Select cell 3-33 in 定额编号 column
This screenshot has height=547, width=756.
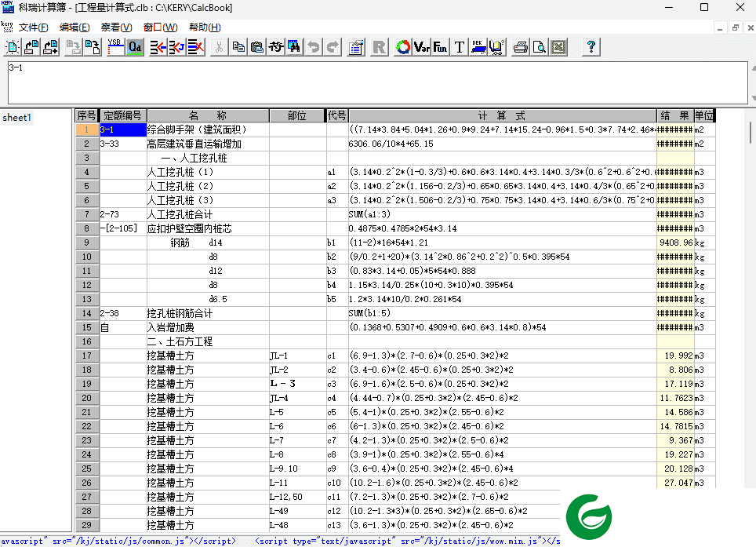point(123,144)
